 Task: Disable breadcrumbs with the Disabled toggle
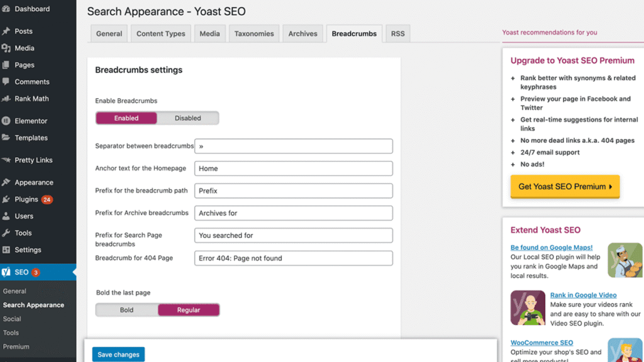187,118
